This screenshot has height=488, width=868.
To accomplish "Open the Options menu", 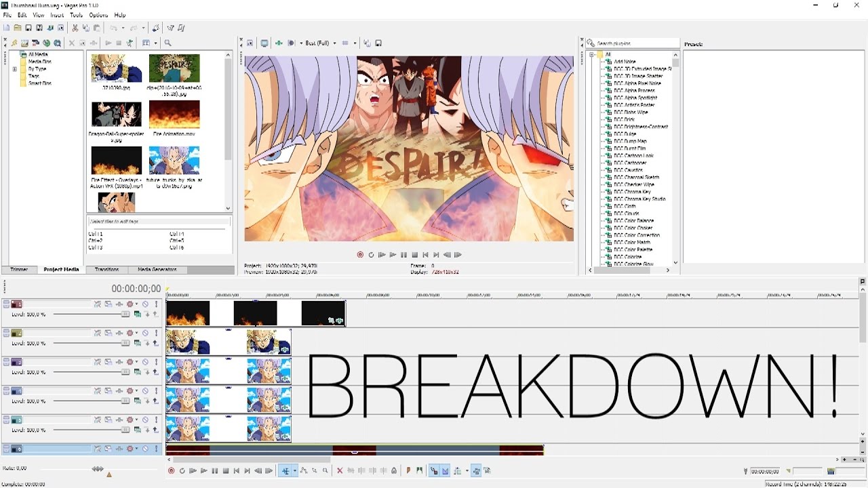I will 98,15.
